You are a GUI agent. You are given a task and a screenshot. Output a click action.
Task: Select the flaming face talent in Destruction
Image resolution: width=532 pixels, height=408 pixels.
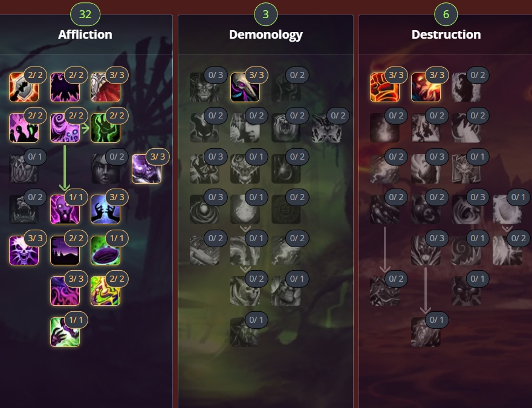click(426, 87)
